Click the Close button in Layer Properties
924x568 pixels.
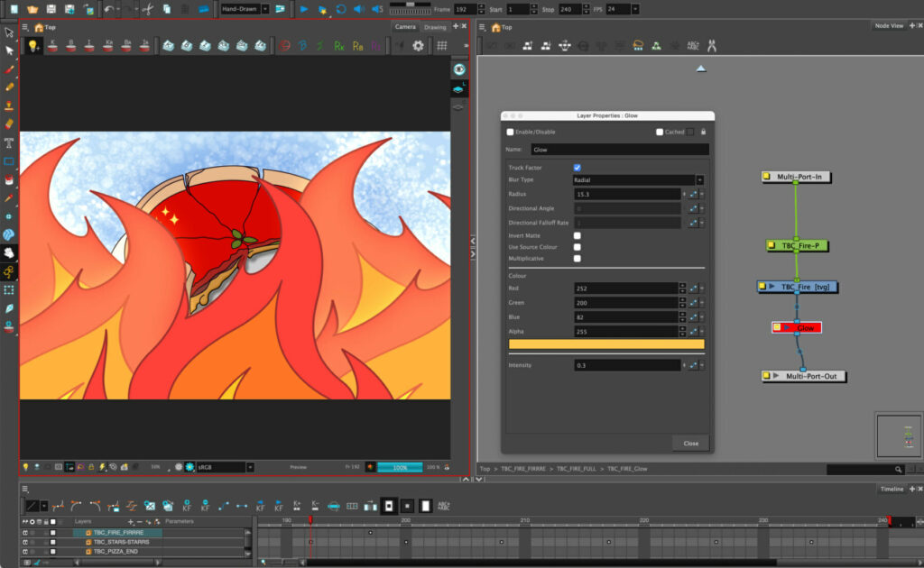690,444
